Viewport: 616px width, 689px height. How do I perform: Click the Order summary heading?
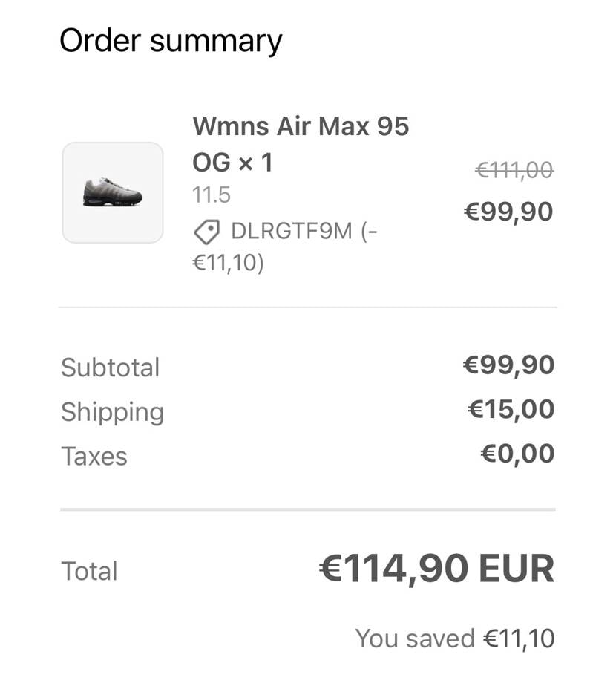171,41
